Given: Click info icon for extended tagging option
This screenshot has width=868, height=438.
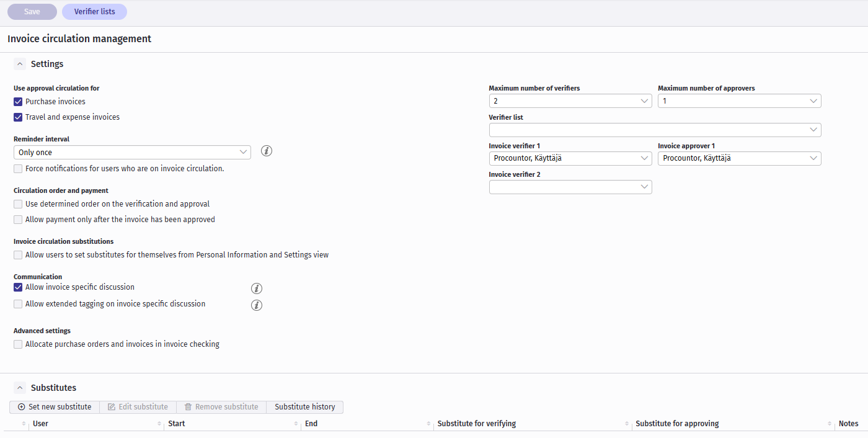Looking at the screenshot, I should pos(257,305).
